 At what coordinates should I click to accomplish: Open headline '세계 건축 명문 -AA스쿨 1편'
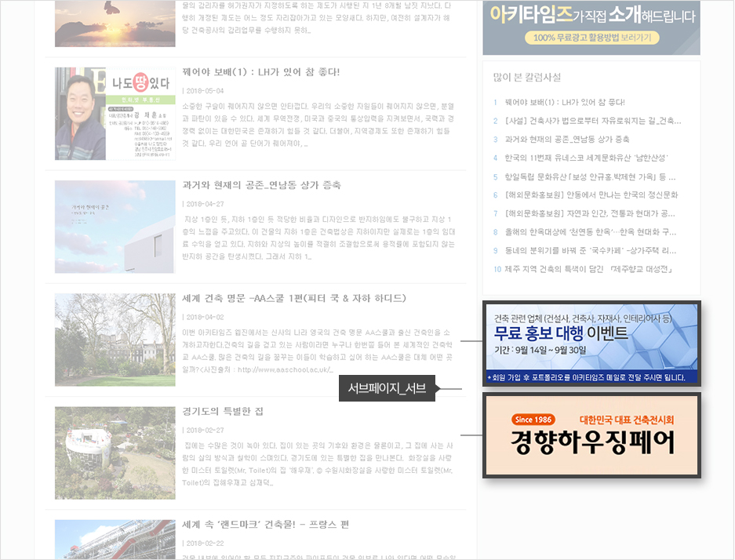[x=293, y=298]
